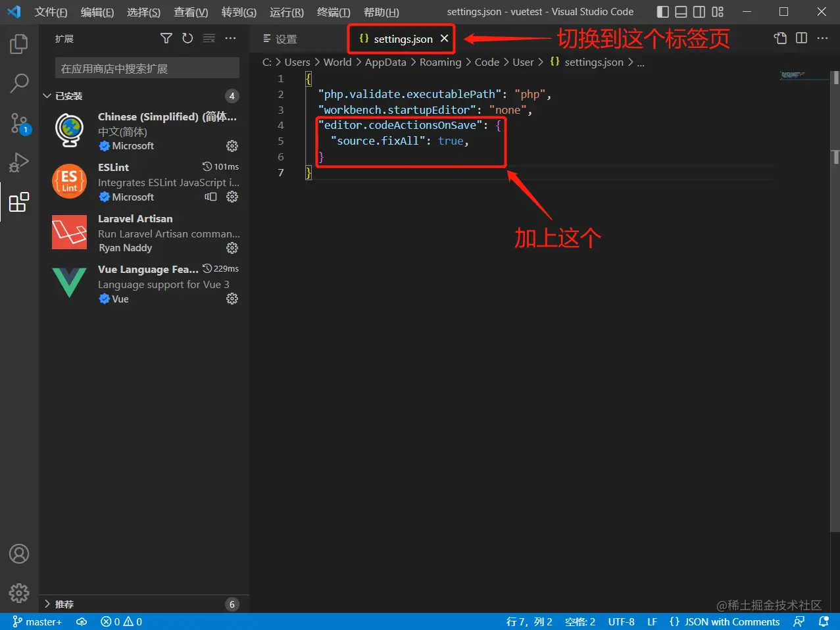The height and width of the screenshot is (630, 840).
Task: Open the feedback icon in status bar
Action: pos(799,621)
